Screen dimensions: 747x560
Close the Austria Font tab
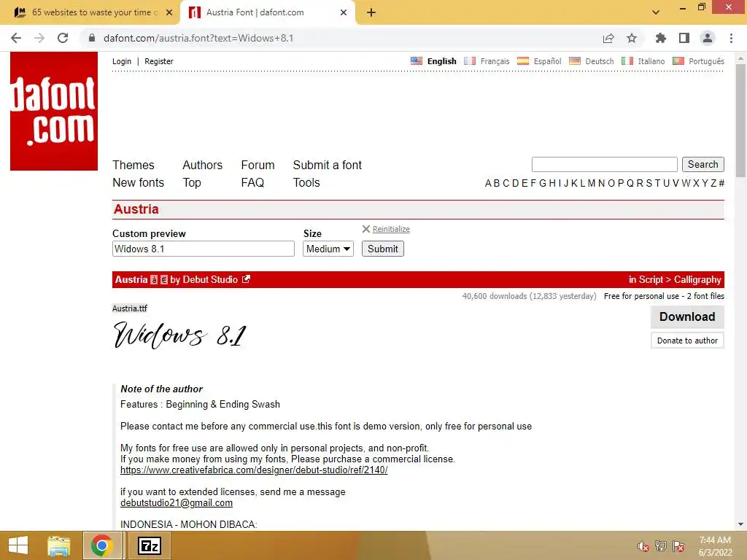point(344,12)
